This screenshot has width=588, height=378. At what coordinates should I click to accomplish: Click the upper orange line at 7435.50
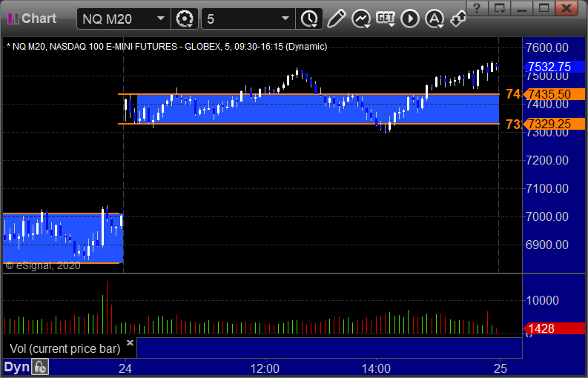308,94
